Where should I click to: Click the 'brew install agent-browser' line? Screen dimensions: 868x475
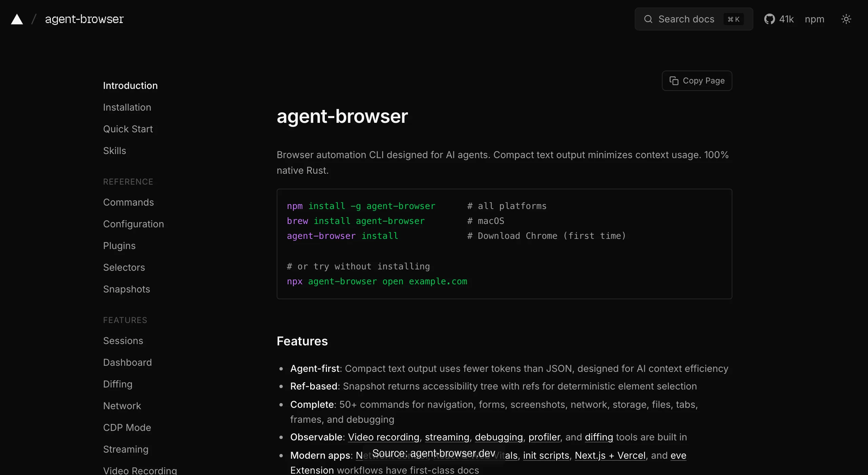pyautogui.click(x=356, y=221)
